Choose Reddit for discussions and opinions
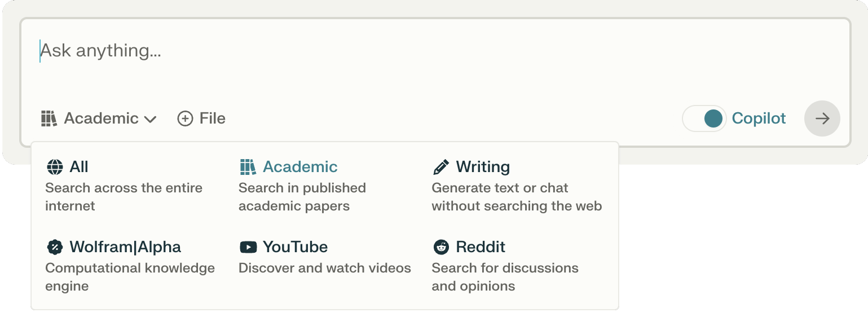868x312 pixels. click(x=505, y=266)
